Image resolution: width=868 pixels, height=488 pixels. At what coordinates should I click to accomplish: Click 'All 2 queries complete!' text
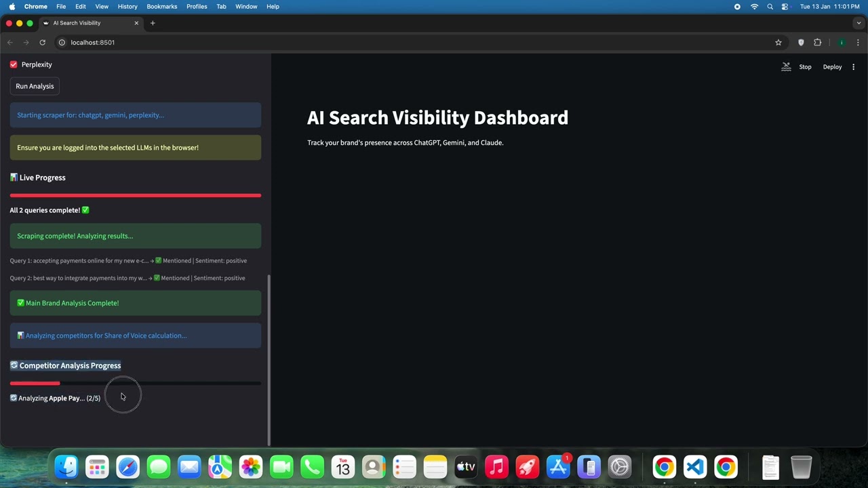click(50, 210)
